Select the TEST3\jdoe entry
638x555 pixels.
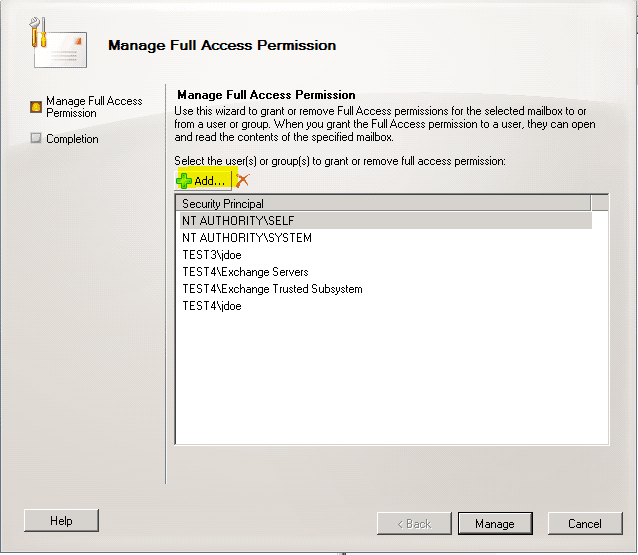click(212, 255)
